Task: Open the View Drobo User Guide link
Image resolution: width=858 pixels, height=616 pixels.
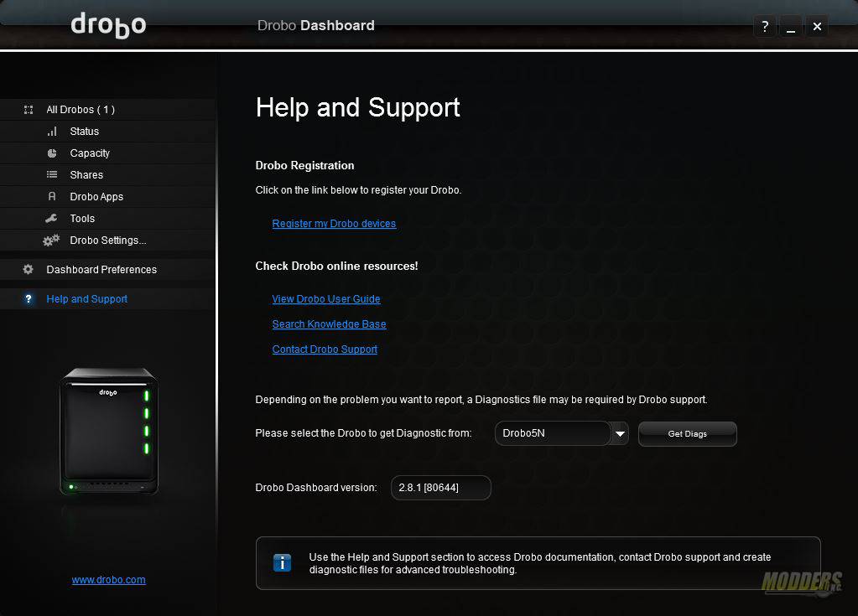Action: (326, 299)
